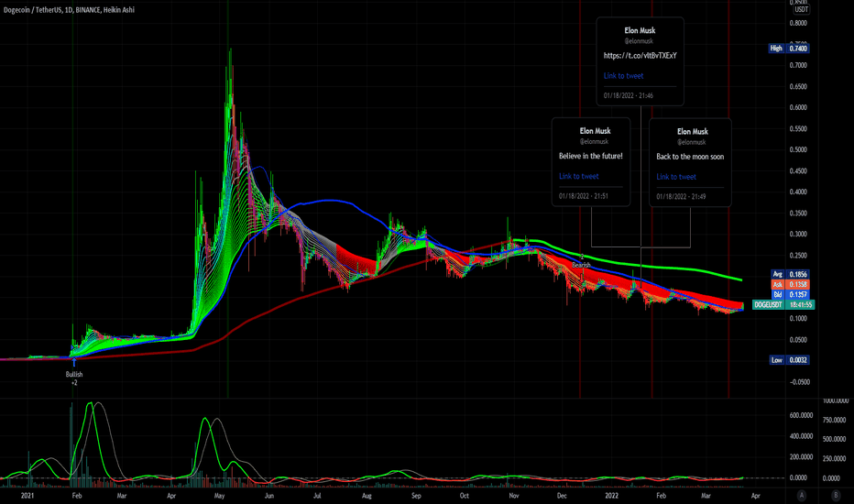854x504 pixels.
Task: Open Link to tweet in Back to the moon card
Action: (676, 177)
